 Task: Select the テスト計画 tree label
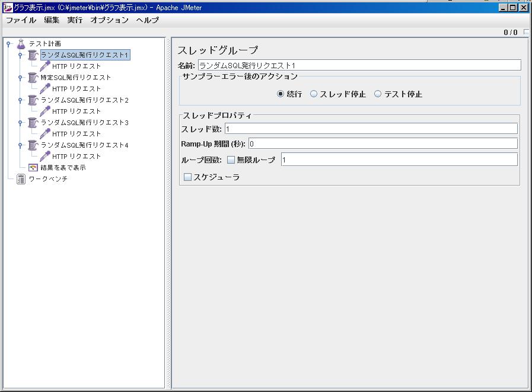45,44
